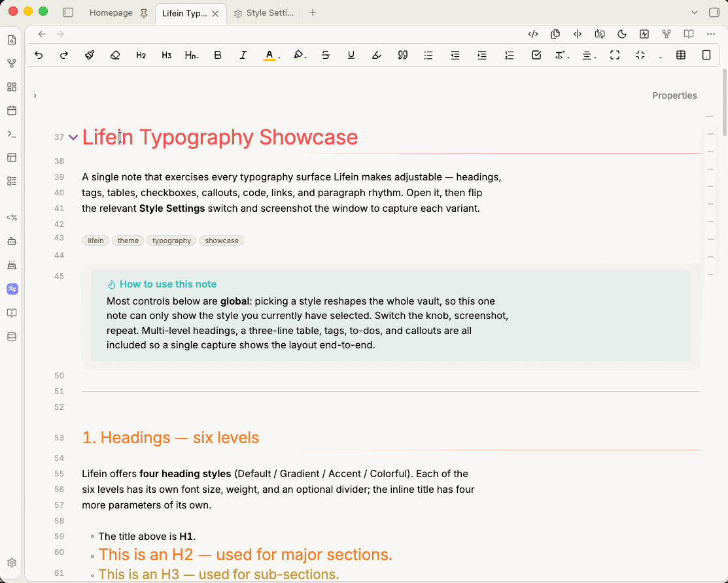Click the outdent list icon
This screenshot has width=728, height=583.
[455, 55]
